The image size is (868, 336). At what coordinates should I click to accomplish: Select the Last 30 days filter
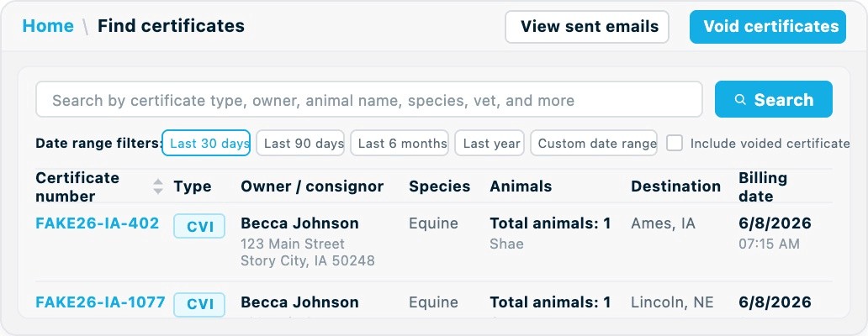point(206,143)
